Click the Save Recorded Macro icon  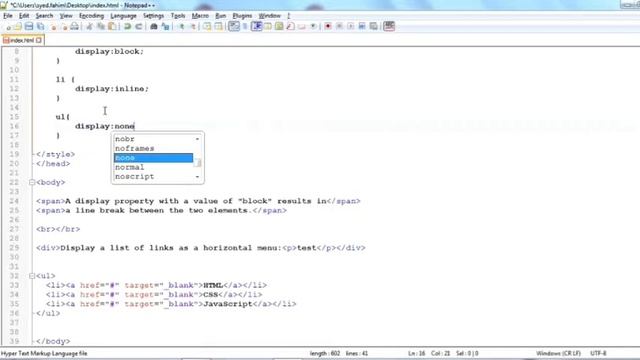click(x=373, y=27)
